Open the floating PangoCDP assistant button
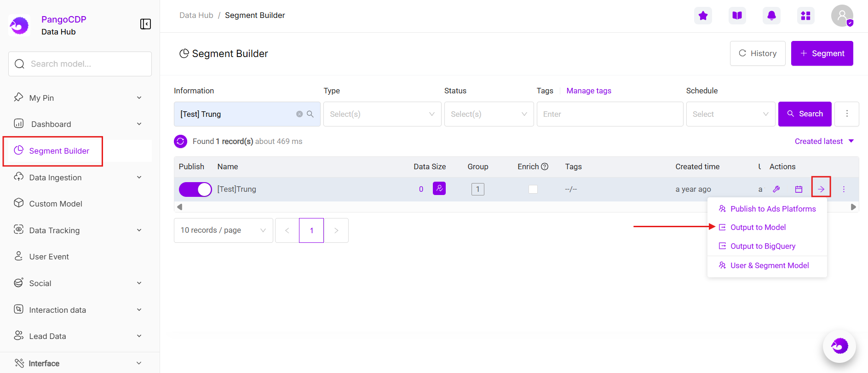Viewport: 868px width, 373px height. click(839, 346)
